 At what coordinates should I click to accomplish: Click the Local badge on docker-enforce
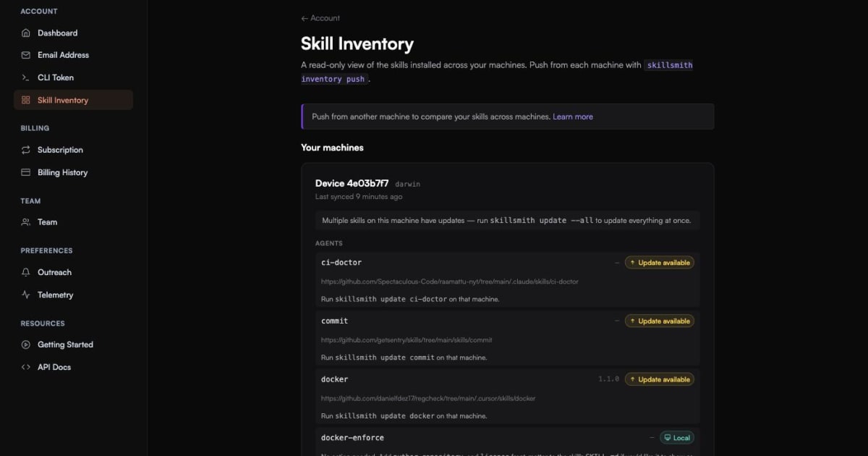677,438
